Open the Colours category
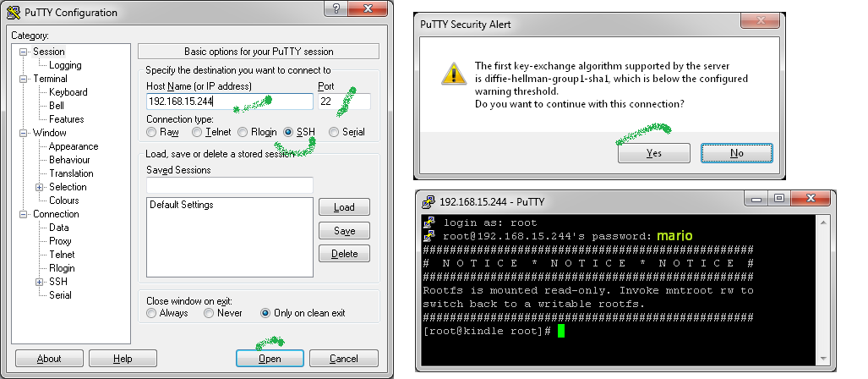 click(x=64, y=200)
